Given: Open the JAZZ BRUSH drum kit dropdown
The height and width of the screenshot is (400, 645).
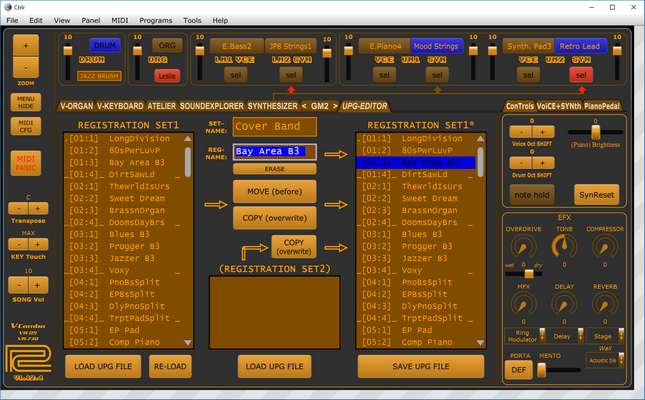Looking at the screenshot, I should coord(99,76).
